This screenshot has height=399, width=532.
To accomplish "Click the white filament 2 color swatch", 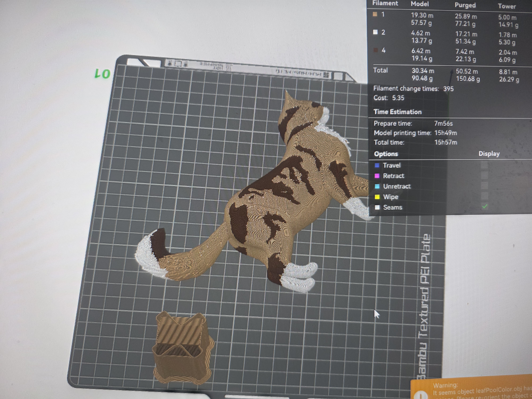I will point(375,32).
